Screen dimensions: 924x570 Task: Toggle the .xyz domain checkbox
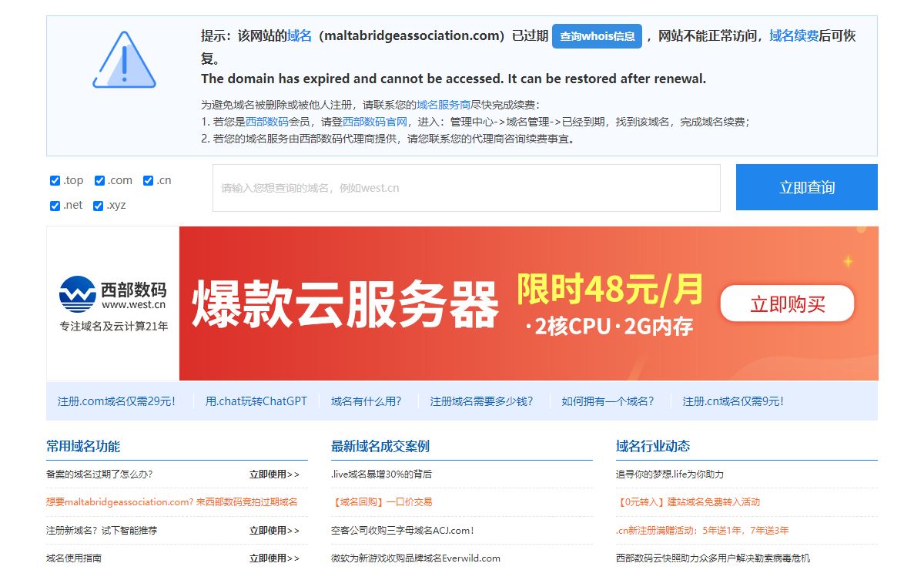click(x=98, y=206)
